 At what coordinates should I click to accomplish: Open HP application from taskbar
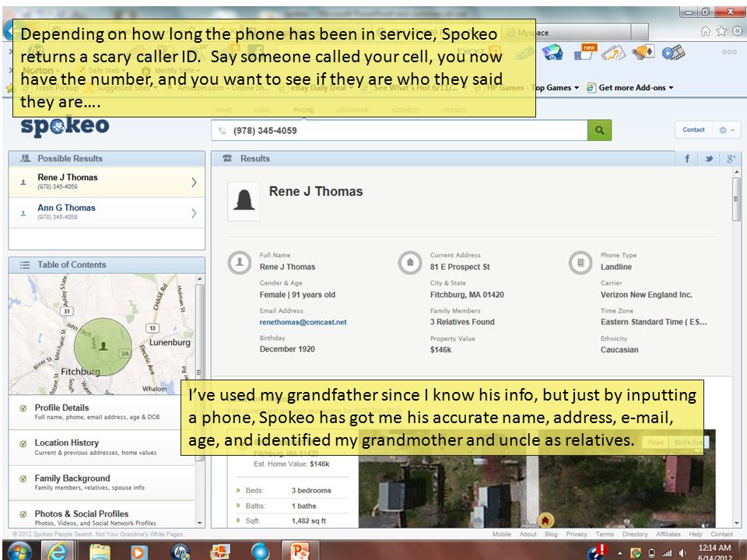[180, 552]
